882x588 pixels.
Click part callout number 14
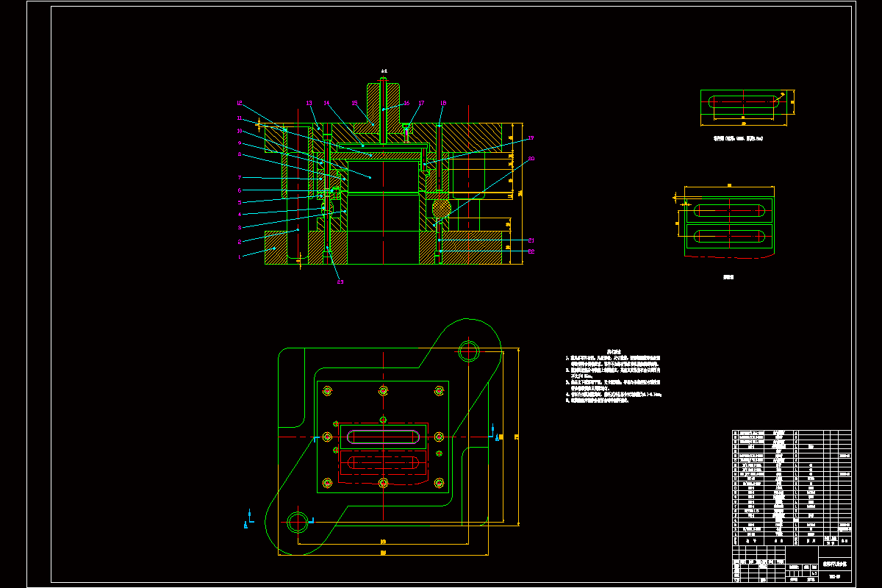326,104
